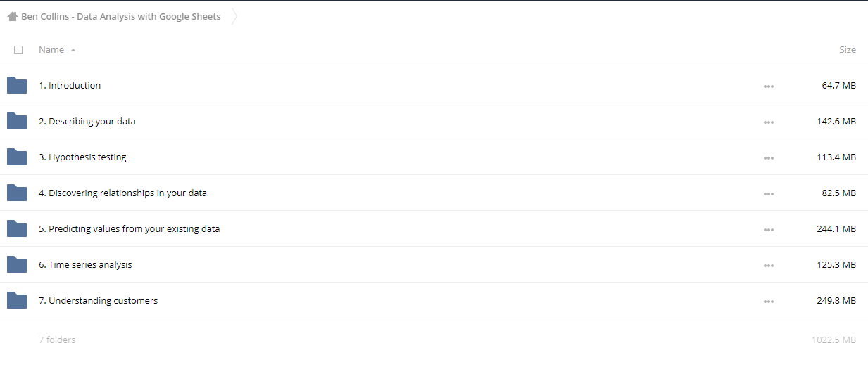Open the ellipsis menu for Hypothesis testing
The height and width of the screenshot is (367, 868).
768,157
